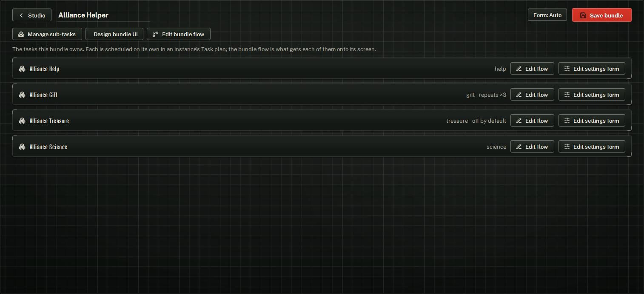Viewport: 644px width, 294px height.
Task: Select the Alliance Science row title
Action: coord(48,147)
